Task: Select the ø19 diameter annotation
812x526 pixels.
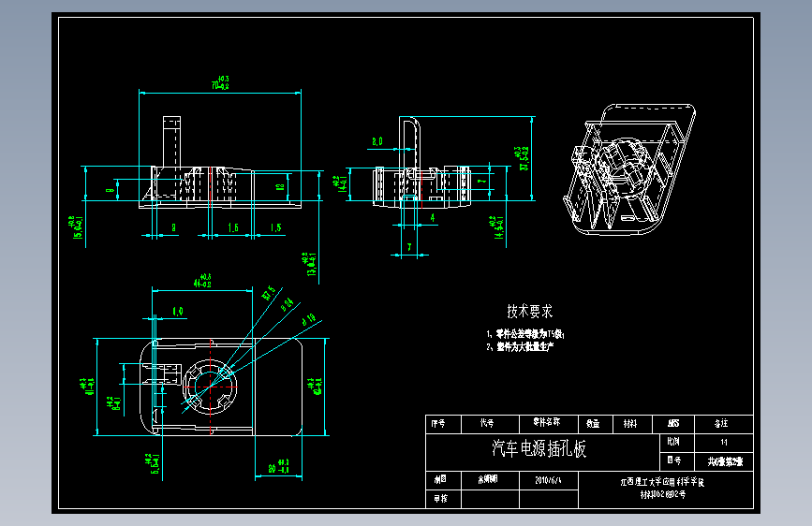Action: (309, 319)
